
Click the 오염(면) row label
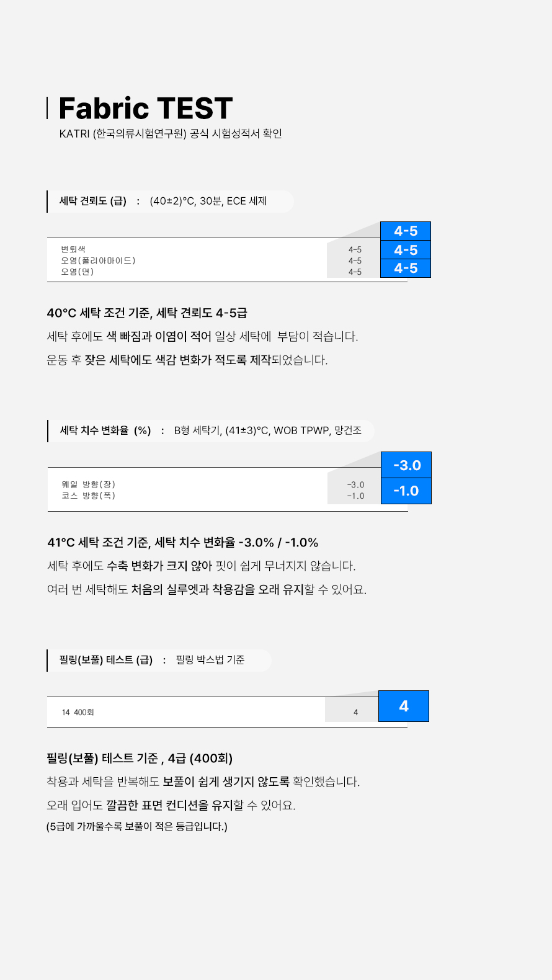click(78, 272)
